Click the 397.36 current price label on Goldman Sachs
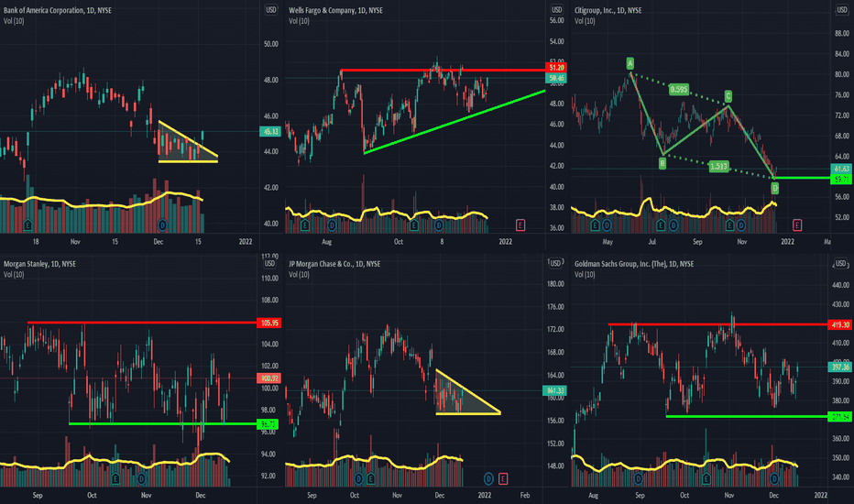The height and width of the screenshot is (504, 854). coord(839,367)
